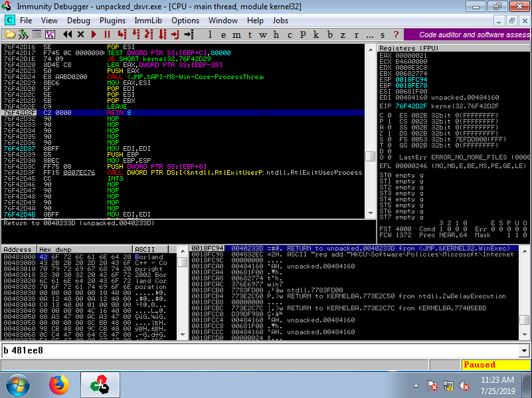Click the command input field
The height and width of the screenshot is (398, 532).
260,351
